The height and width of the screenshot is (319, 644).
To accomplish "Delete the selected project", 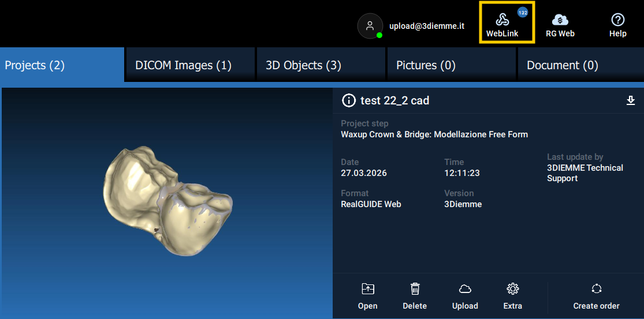I will tap(415, 296).
